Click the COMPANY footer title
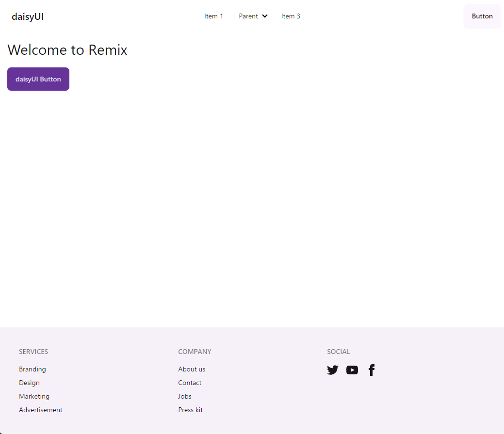 tap(195, 352)
